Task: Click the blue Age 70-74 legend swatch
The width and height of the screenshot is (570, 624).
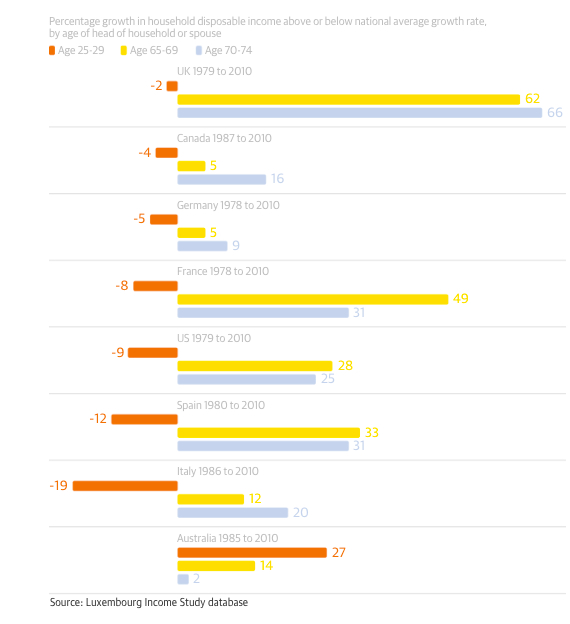Action: pyautogui.click(x=199, y=51)
